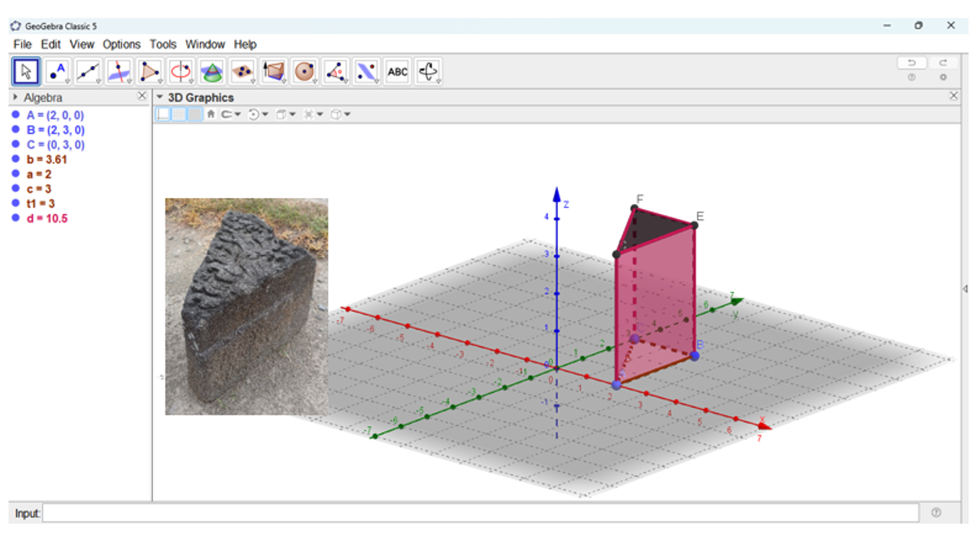Open the Options menu
This screenshot has height=540, width=980.
click(x=121, y=44)
